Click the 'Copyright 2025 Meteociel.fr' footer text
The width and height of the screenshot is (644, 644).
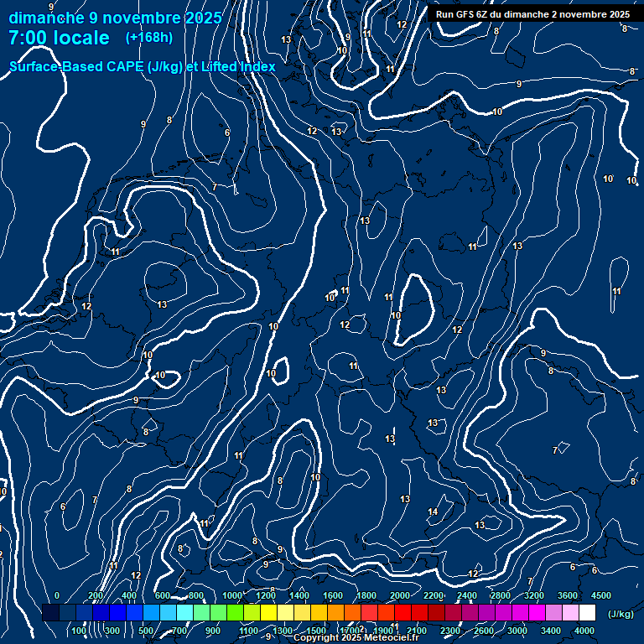tap(356, 637)
